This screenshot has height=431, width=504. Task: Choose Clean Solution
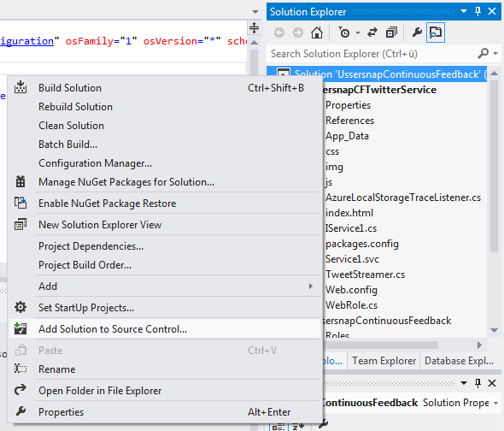click(165, 125)
